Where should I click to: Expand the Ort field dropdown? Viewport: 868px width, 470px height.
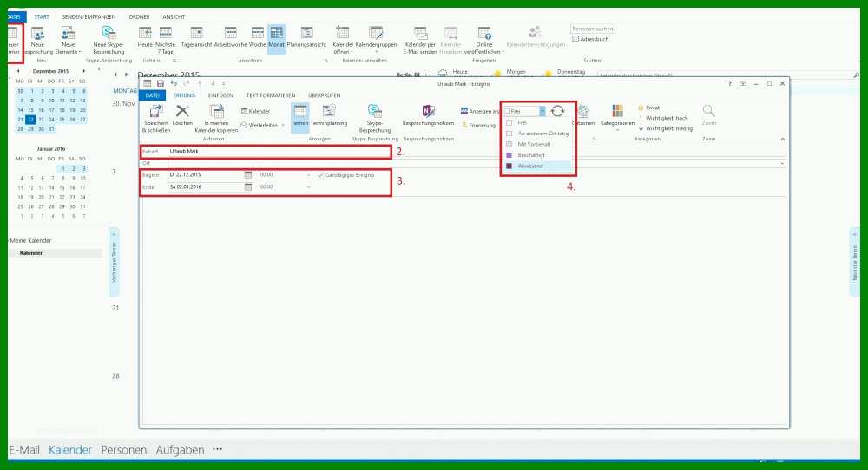782,164
